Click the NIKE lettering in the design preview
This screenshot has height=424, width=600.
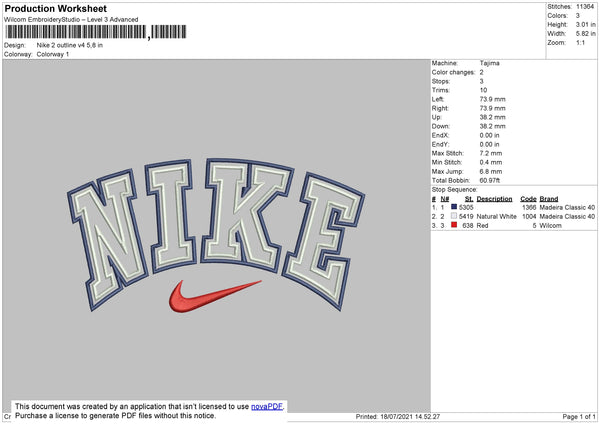[216, 233]
